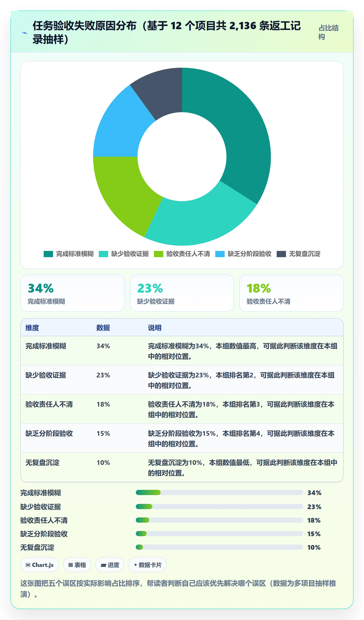
Task: Toggle the 缺少验收证据 legend item
Action: (x=124, y=254)
